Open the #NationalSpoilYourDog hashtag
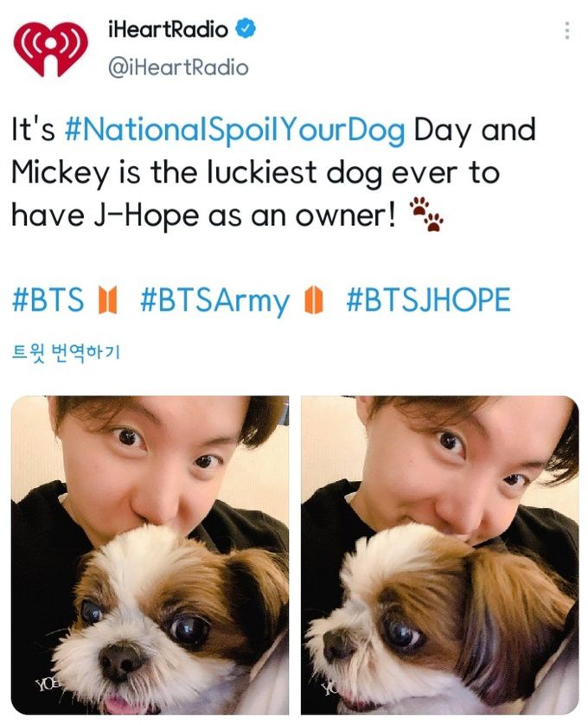588x725 pixels. (235, 130)
